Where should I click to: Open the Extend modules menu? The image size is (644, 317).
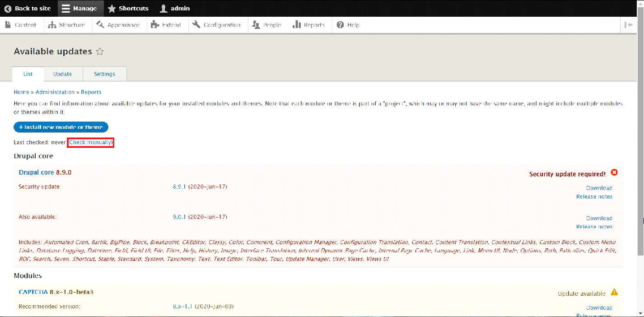(166, 25)
